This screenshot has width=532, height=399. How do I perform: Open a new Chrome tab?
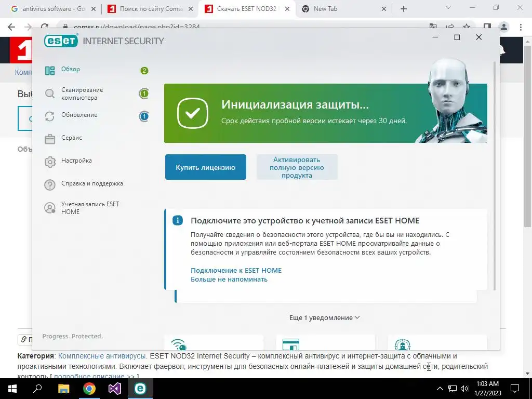point(403,9)
